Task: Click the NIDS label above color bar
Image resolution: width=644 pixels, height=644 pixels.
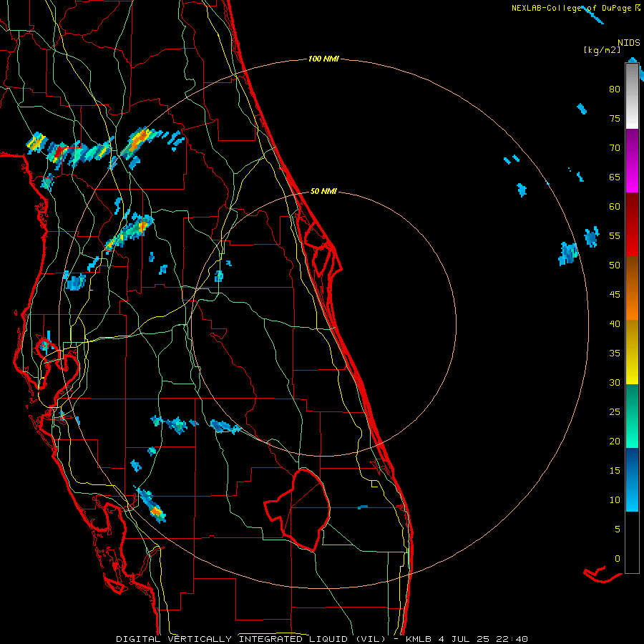Action: point(629,43)
